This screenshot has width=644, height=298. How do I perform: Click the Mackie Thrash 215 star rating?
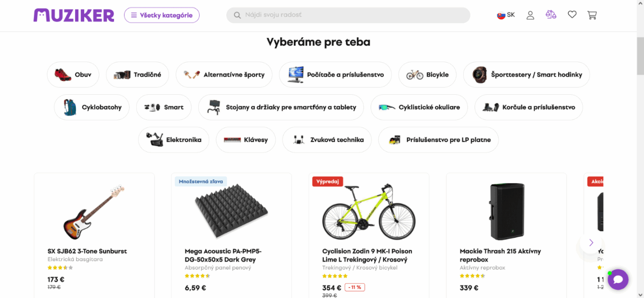[472, 275]
